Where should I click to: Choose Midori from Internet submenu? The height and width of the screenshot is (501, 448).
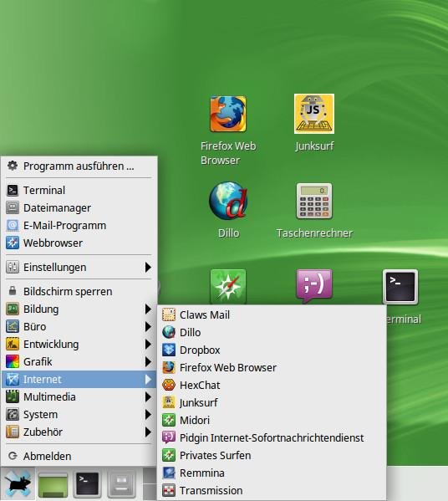[x=272, y=420]
